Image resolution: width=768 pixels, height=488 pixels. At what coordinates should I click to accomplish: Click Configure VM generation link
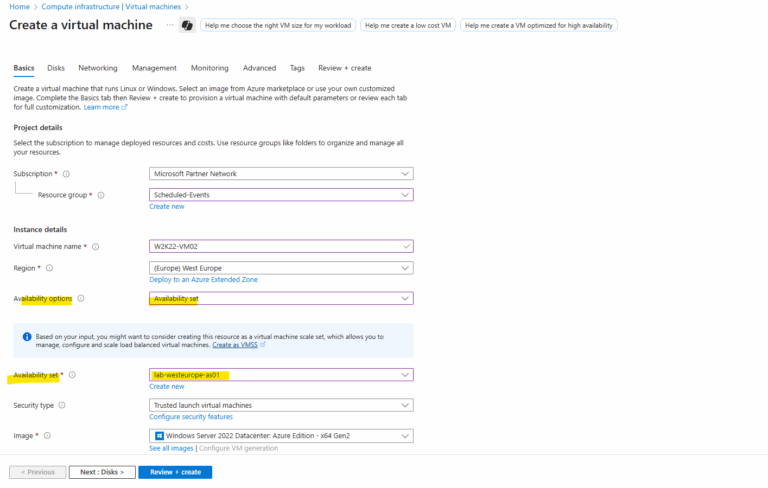tap(239, 448)
